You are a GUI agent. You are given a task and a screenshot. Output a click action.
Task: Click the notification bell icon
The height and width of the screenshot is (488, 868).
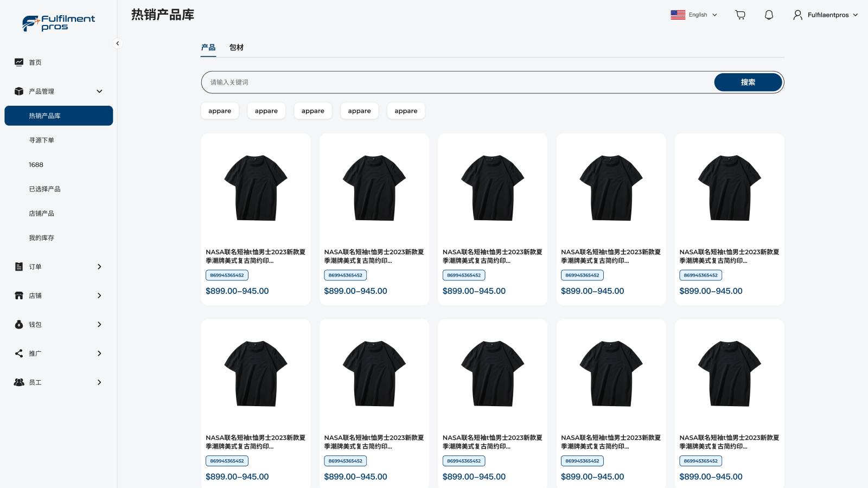[x=769, y=15]
